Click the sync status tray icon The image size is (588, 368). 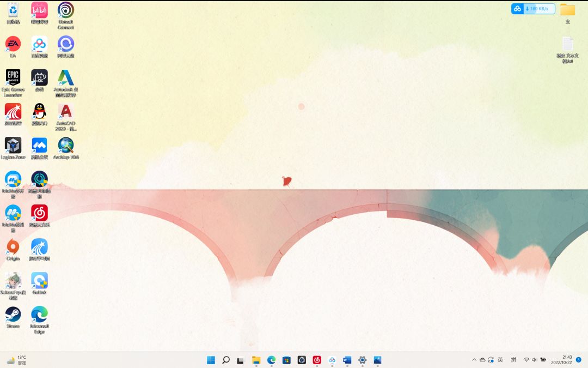tap(491, 360)
